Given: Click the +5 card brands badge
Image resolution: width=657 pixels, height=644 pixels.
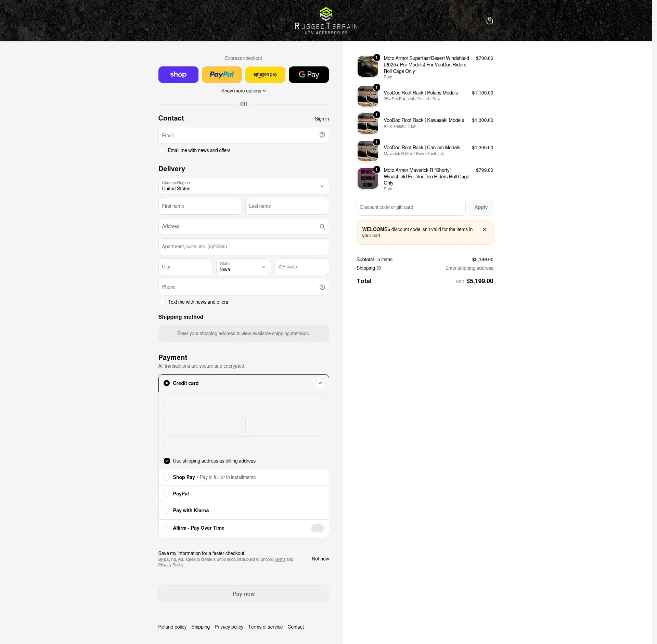Looking at the screenshot, I should [x=320, y=383].
